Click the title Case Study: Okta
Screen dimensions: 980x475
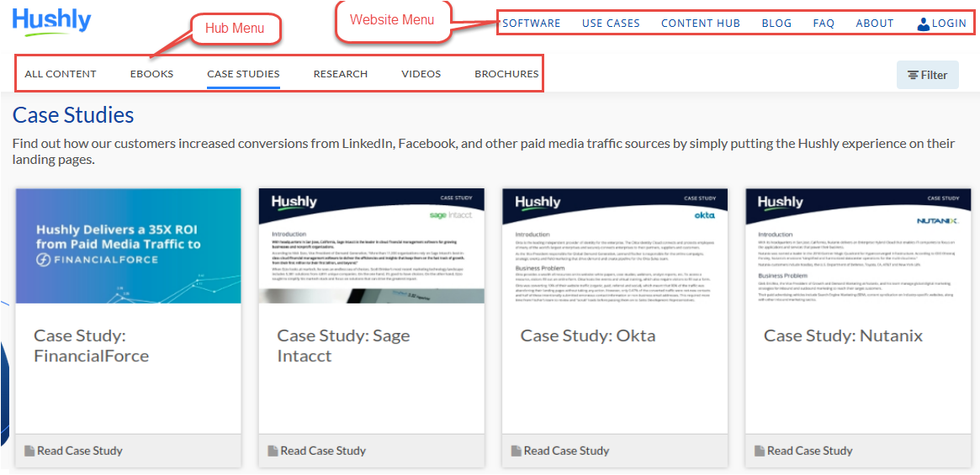pos(588,335)
